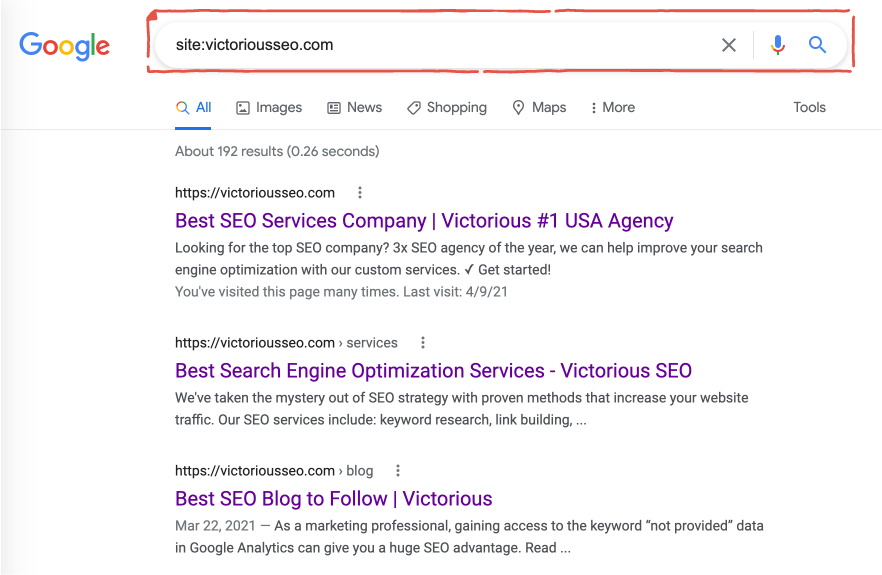
Task: Open the Tools filter options
Action: pyautogui.click(x=809, y=108)
